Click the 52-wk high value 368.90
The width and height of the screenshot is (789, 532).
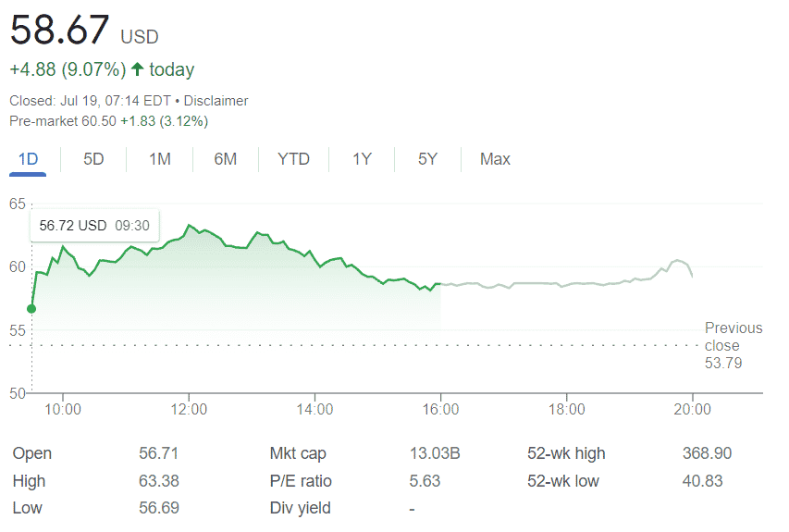(x=707, y=453)
